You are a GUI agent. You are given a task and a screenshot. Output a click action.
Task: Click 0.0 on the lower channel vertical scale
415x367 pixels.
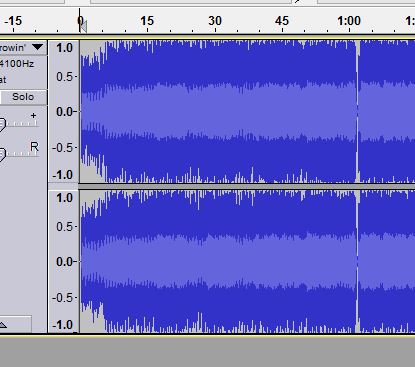point(64,262)
